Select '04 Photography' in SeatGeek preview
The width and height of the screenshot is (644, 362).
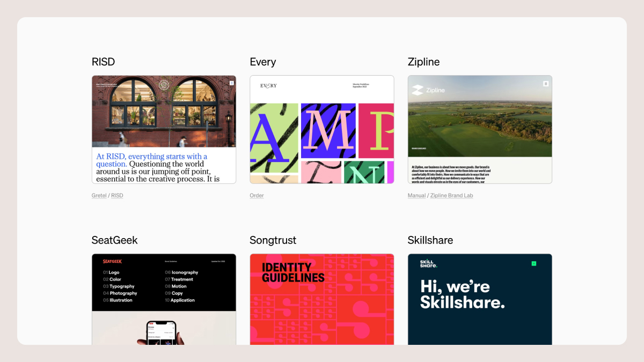click(120, 293)
